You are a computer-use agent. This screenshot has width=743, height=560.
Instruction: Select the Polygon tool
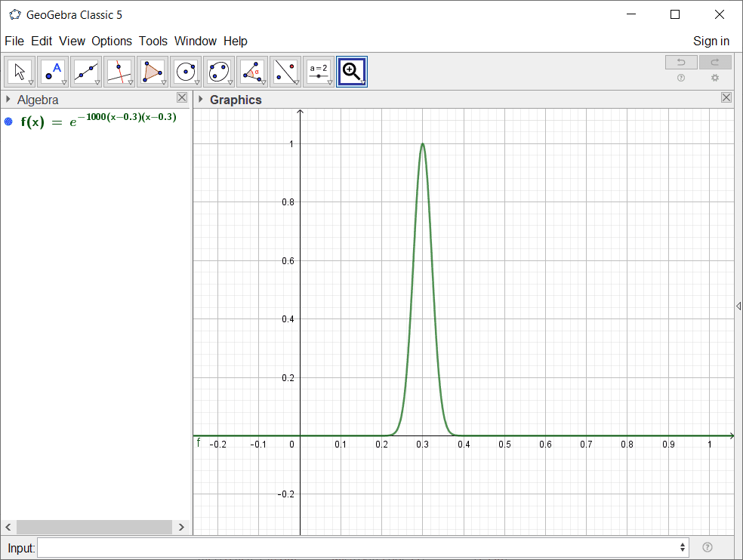[x=153, y=72]
